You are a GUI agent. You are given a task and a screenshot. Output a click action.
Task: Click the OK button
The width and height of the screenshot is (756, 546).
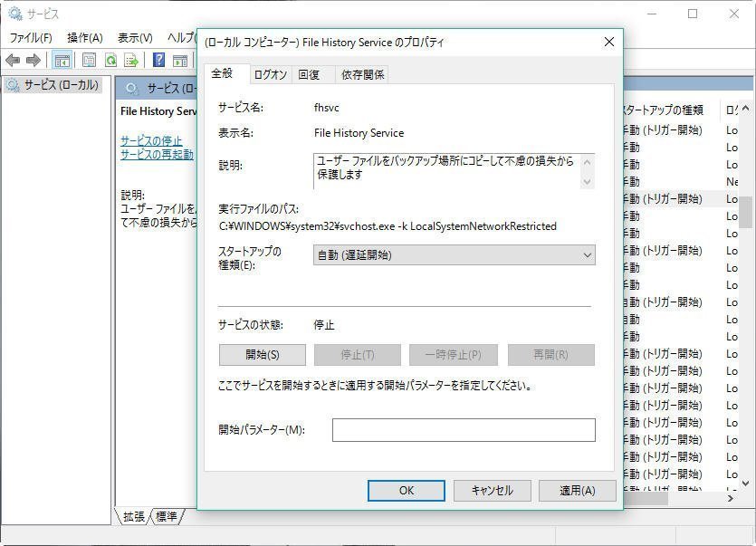coord(406,491)
